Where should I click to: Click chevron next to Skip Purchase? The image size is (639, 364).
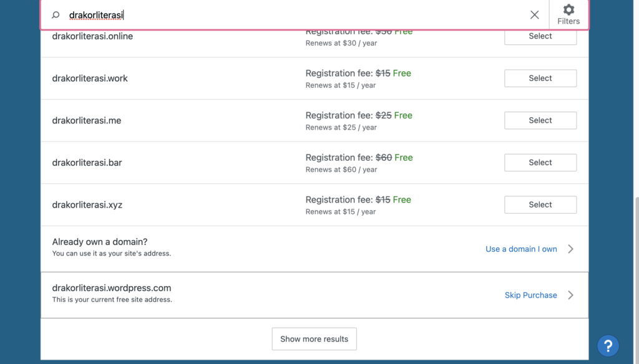pos(570,295)
